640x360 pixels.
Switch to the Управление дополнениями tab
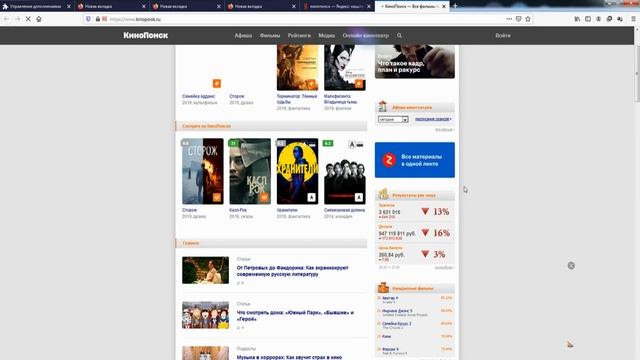click(x=35, y=6)
